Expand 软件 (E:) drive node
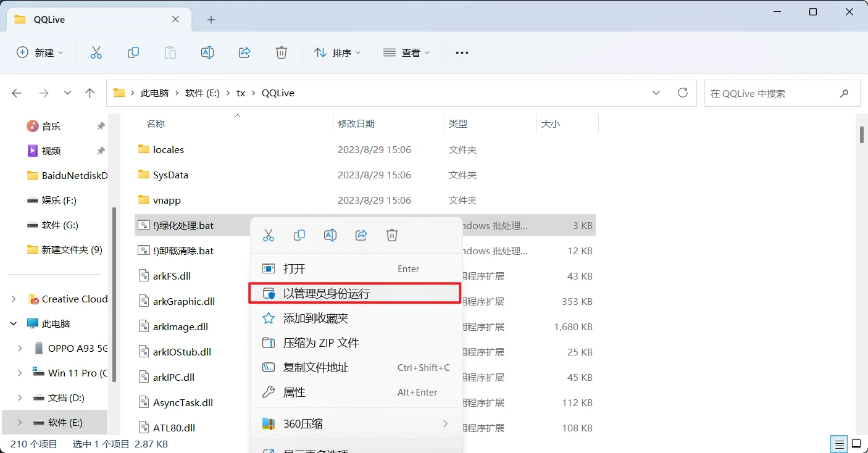 click(20, 423)
